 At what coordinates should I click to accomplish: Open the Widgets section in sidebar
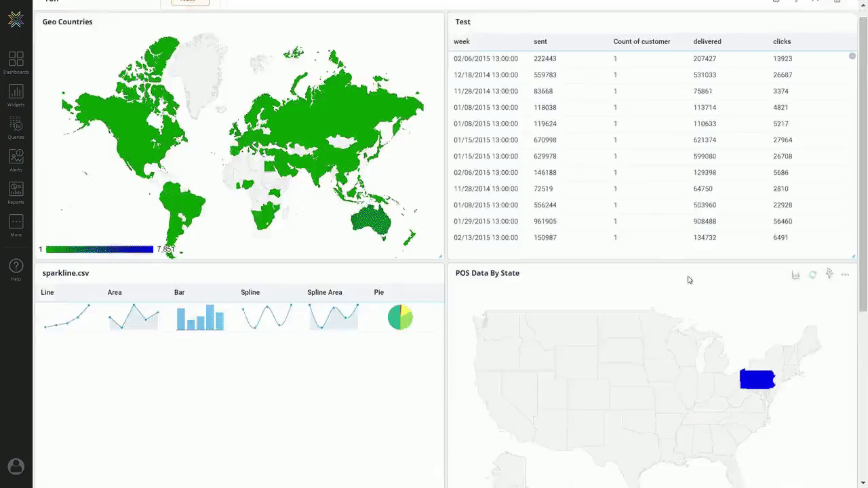pyautogui.click(x=16, y=94)
